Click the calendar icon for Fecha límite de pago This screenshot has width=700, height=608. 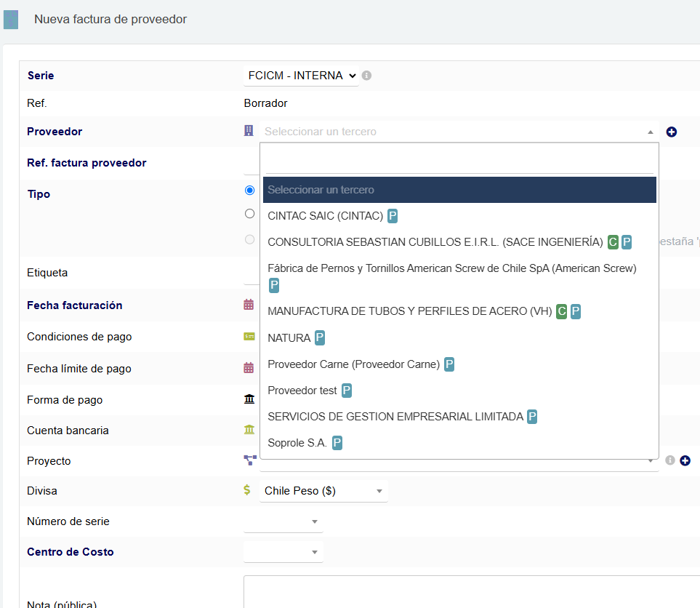pos(249,368)
